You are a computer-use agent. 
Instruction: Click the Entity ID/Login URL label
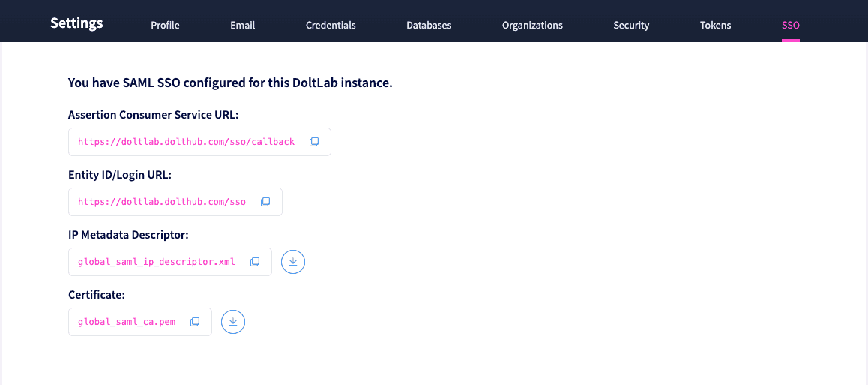120,175
